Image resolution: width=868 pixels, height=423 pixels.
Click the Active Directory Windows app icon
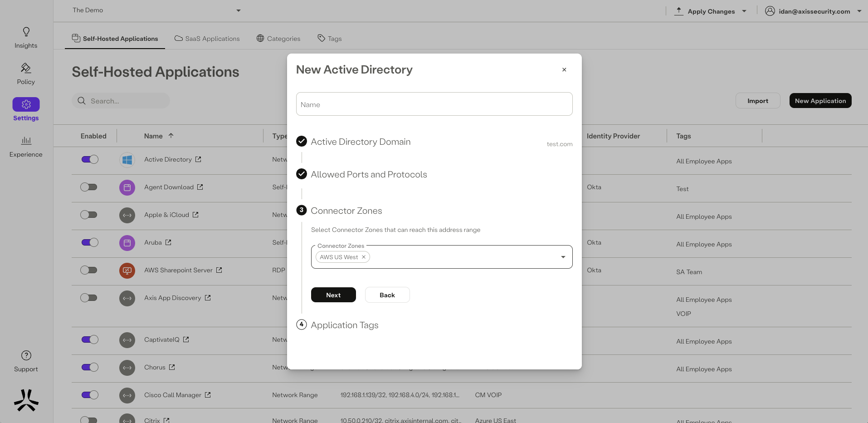click(x=127, y=160)
